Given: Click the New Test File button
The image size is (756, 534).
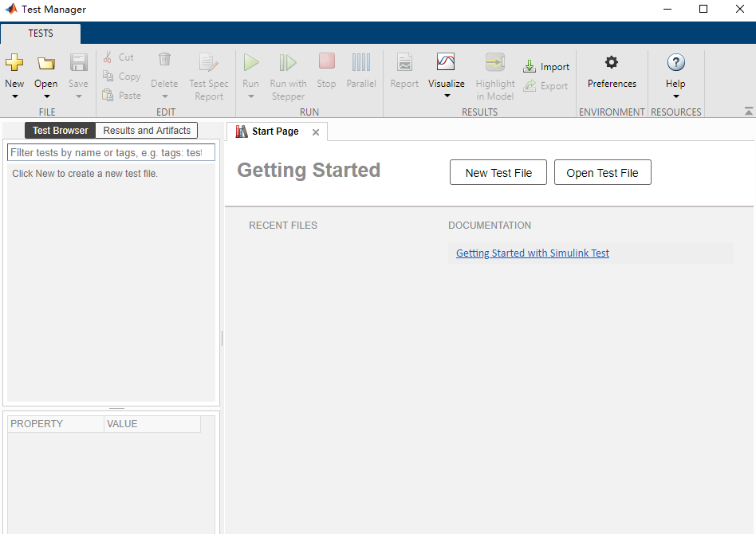Looking at the screenshot, I should [x=498, y=172].
